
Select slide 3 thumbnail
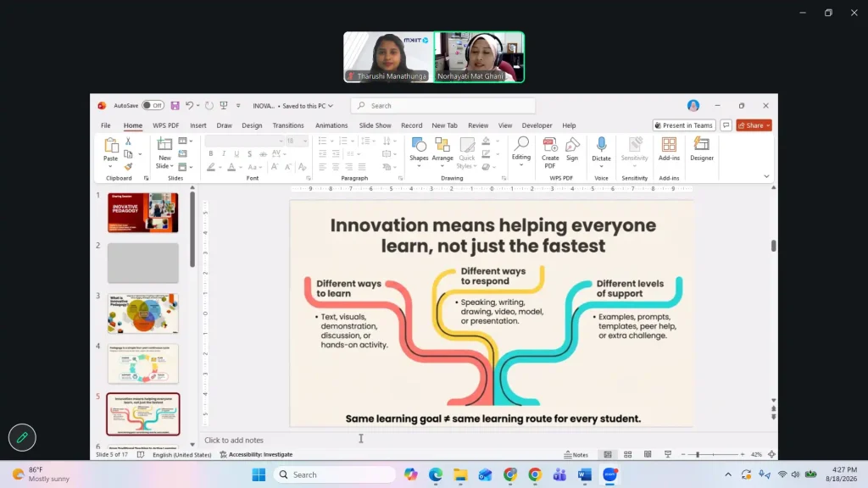click(142, 313)
